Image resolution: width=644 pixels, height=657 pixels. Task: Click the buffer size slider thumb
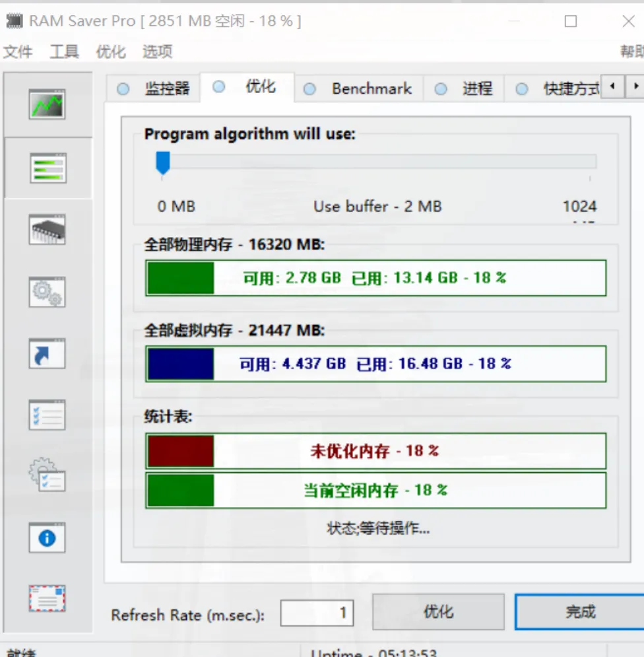163,163
